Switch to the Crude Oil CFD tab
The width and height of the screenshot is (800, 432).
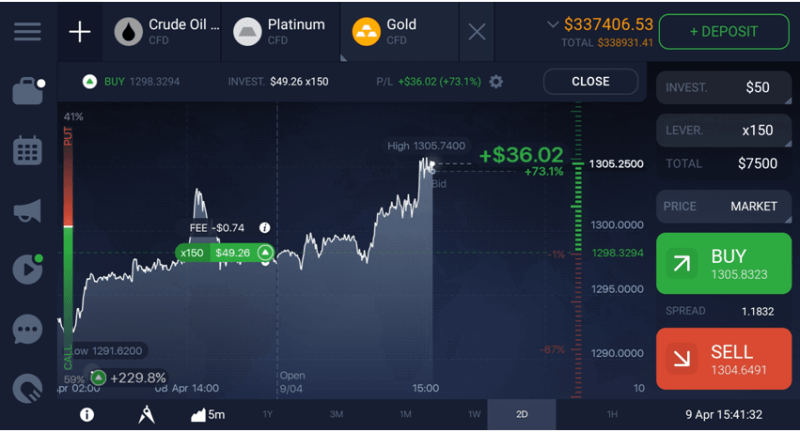click(162, 32)
